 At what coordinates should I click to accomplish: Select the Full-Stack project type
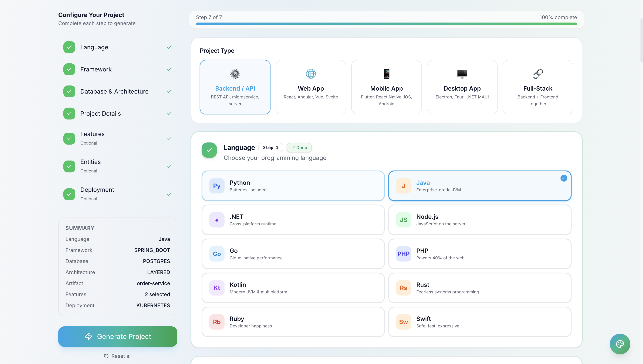538,87
